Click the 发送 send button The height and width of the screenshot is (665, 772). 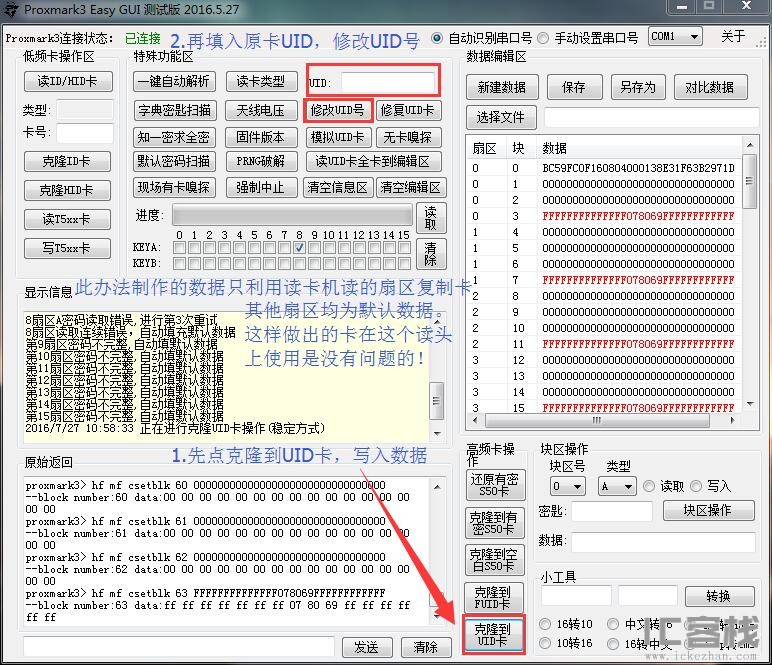point(367,647)
